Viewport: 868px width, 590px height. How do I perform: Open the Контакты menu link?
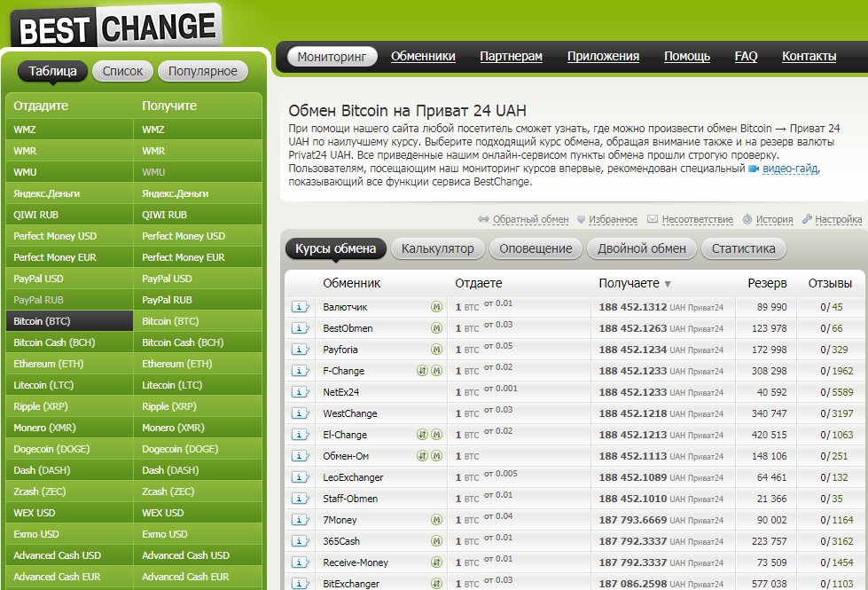coord(809,57)
